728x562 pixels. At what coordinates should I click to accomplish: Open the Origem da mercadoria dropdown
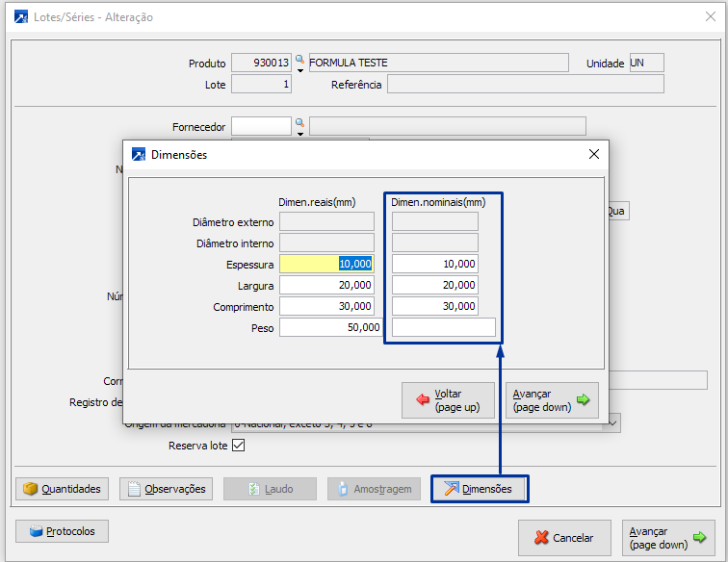[612, 423]
